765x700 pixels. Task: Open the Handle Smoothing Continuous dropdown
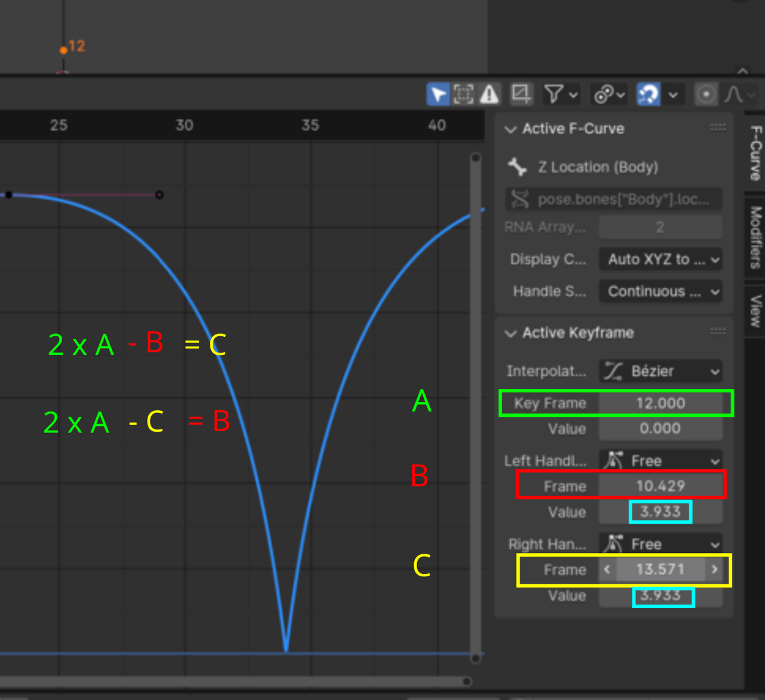(660, 291)
